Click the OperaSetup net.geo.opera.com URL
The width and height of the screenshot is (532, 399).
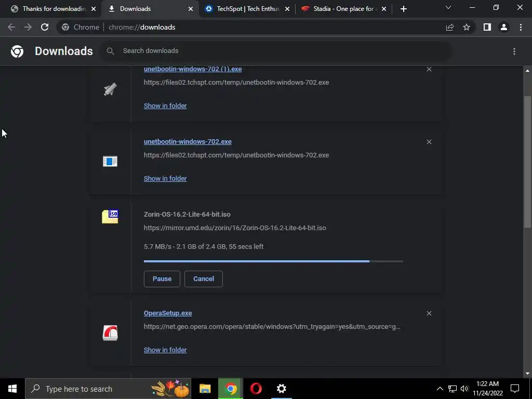(272, 327)
